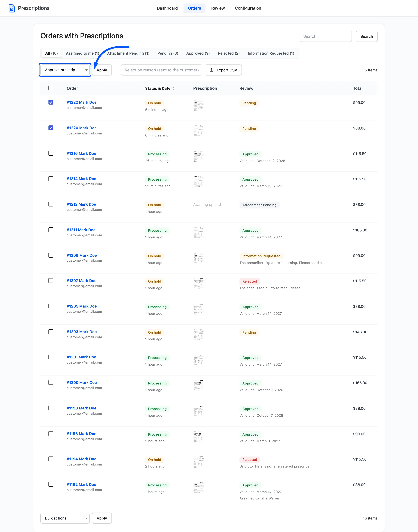Open order #1222 Mark Doe link
This screenshot has width=418, height=532.
(x=81, y=102)
